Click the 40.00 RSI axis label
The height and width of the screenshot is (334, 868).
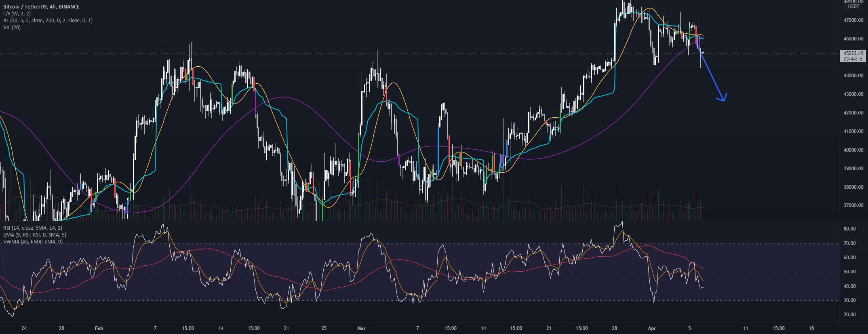pos(850,286)
